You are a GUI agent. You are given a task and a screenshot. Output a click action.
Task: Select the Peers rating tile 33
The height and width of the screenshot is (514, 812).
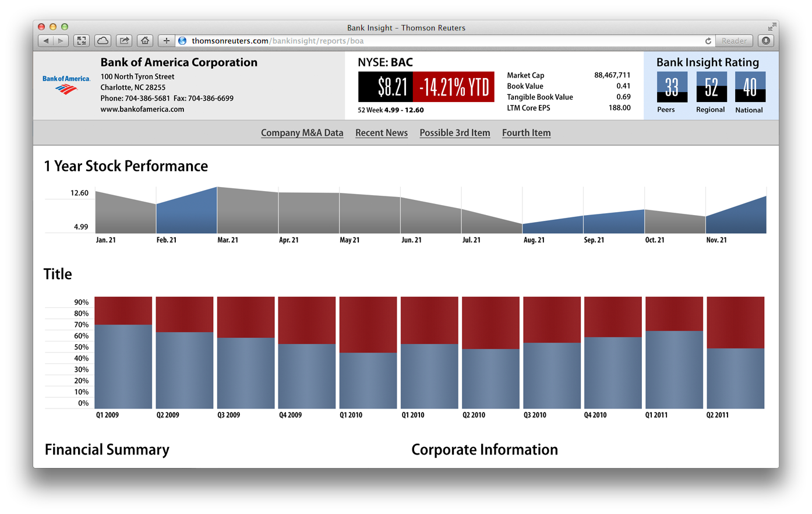[672, 87]
